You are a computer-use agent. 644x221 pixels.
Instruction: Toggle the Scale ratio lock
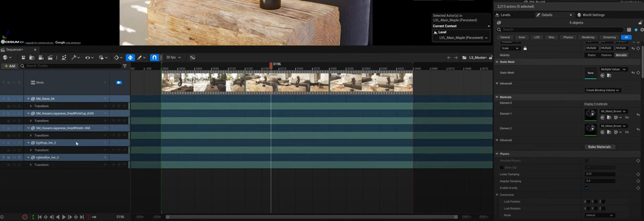(x=525, y=48)
